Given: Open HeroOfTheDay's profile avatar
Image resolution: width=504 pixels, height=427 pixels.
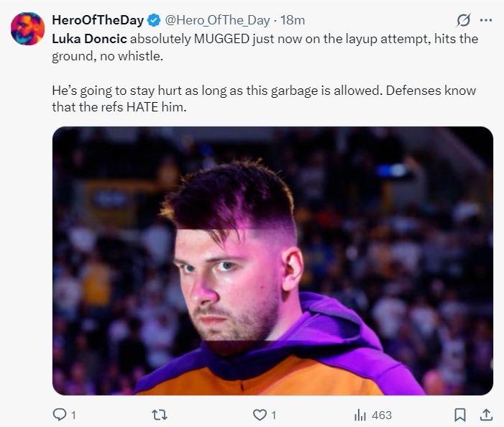Looking at the screenshot, I should tap(27, 29).
